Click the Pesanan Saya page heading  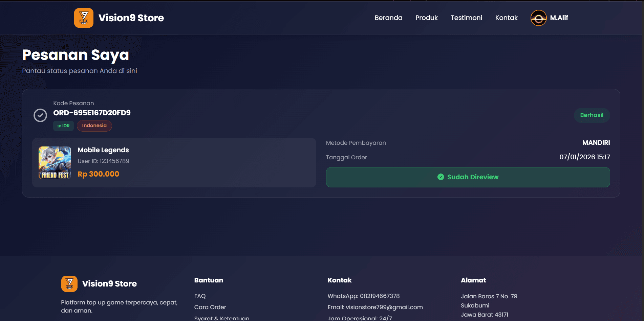click(x=76, y=55)
